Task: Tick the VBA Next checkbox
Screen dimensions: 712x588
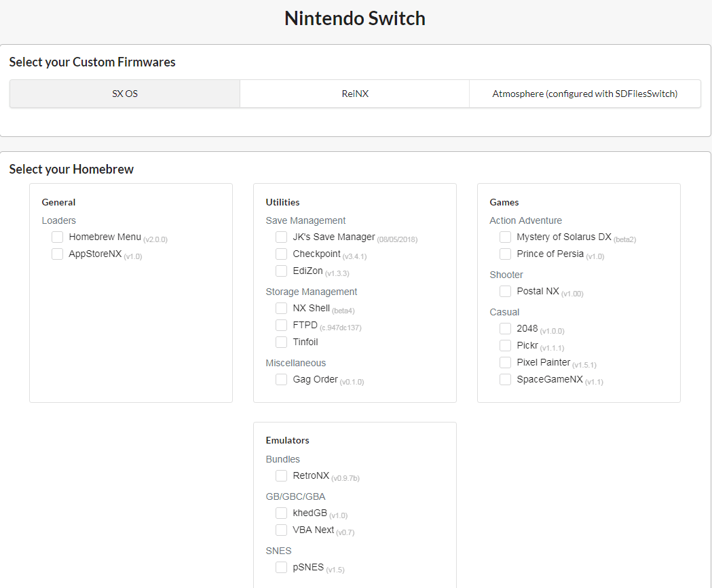Action: 281,530
